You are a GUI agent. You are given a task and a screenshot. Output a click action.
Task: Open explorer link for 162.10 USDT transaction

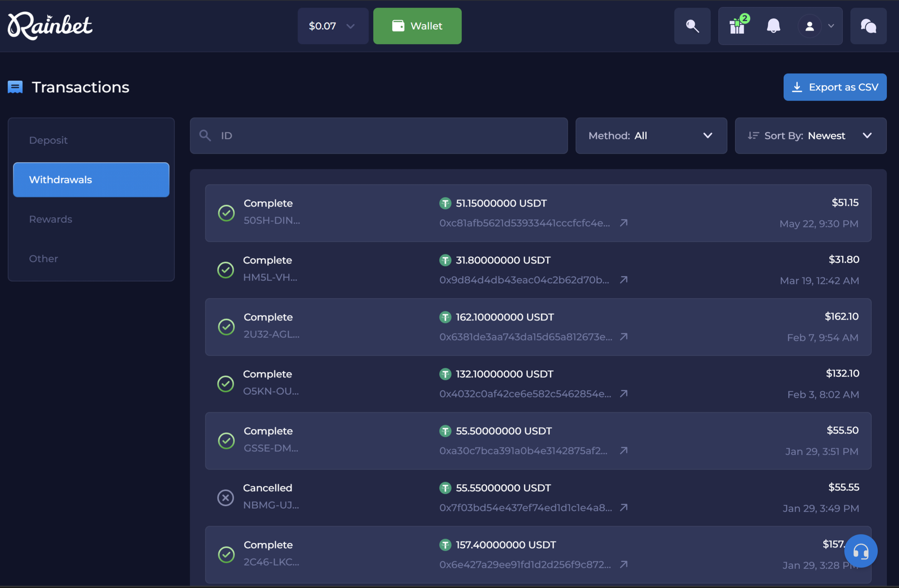624,337
